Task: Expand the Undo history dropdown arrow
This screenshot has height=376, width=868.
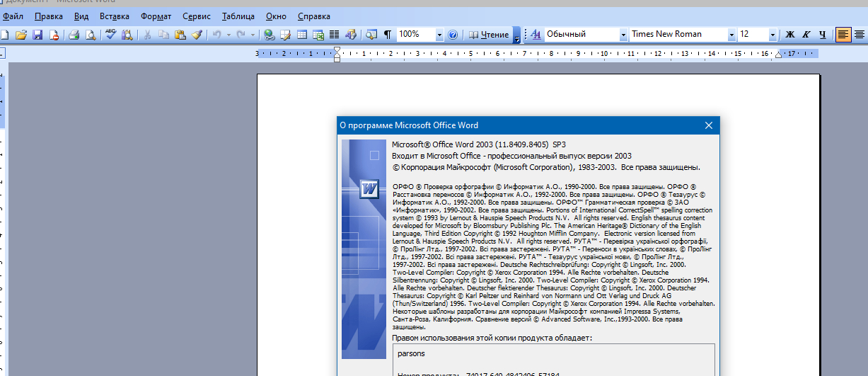Action: (228, 34)
